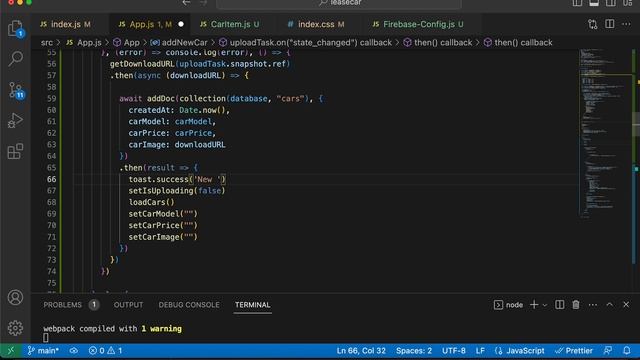Select the TERMINAL panel tab

252,305
